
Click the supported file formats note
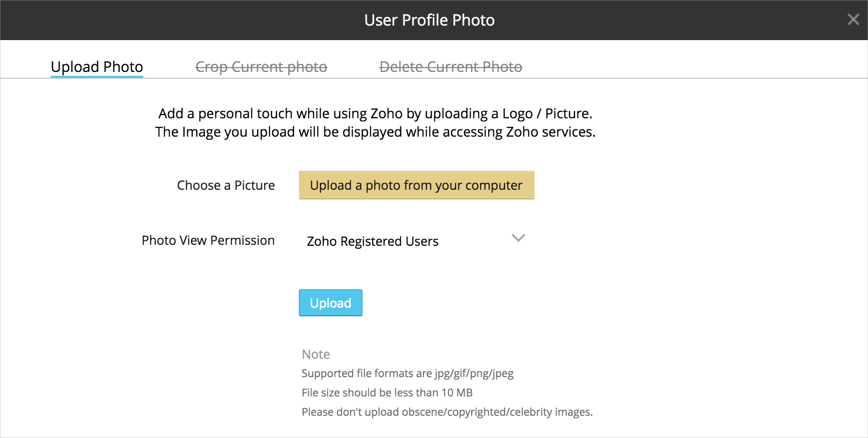[407, 373]
